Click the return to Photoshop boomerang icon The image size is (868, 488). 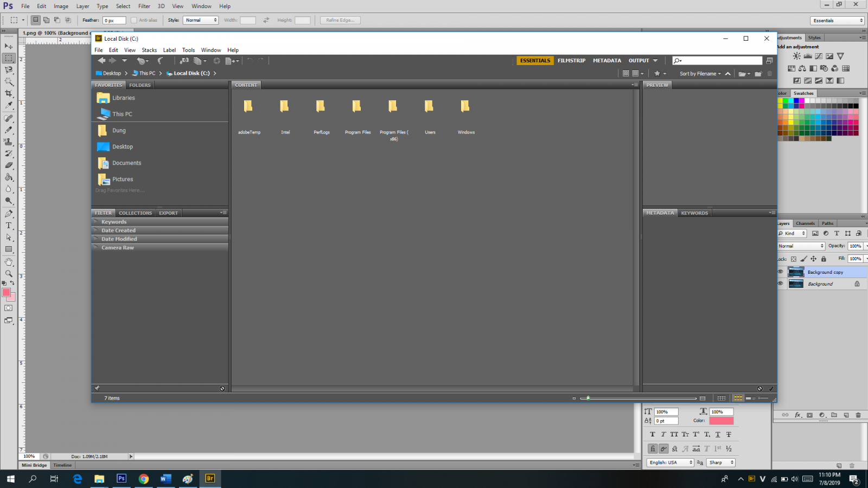coord(161,61)
